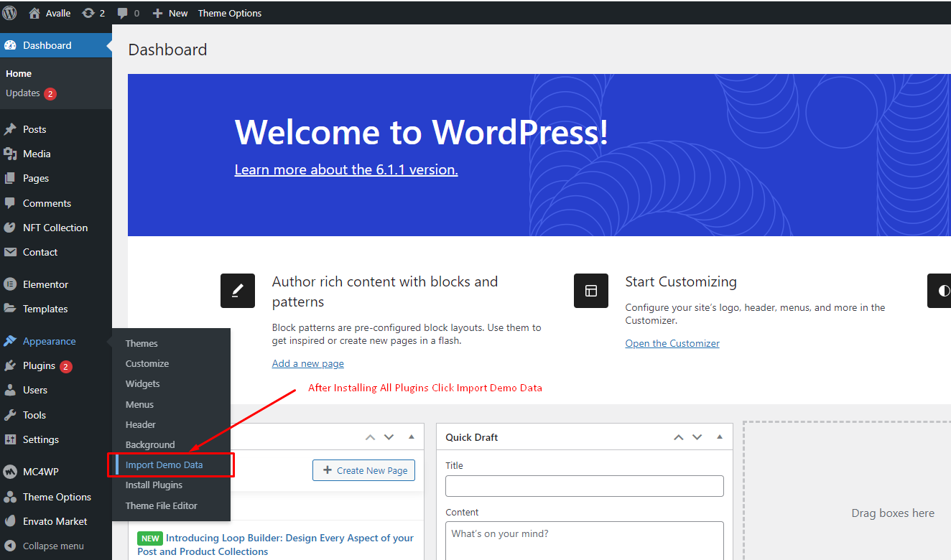
Task: Click the Add a new page link
Action: click(x=308, y=363)
